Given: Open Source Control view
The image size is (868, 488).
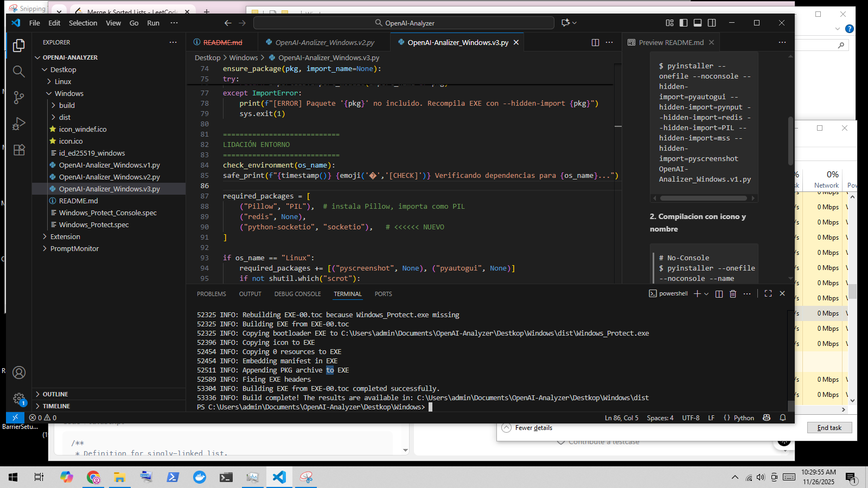Looking at the screenshot, I should pos(19,98).
